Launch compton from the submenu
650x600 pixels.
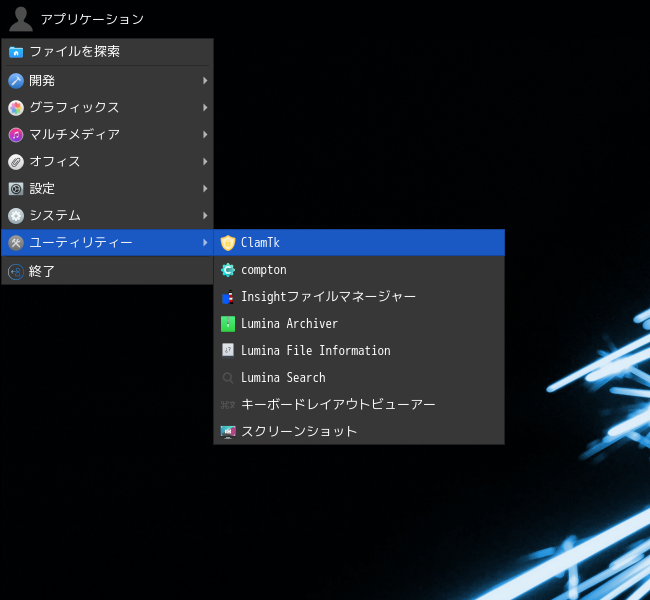tap(359, 270)
